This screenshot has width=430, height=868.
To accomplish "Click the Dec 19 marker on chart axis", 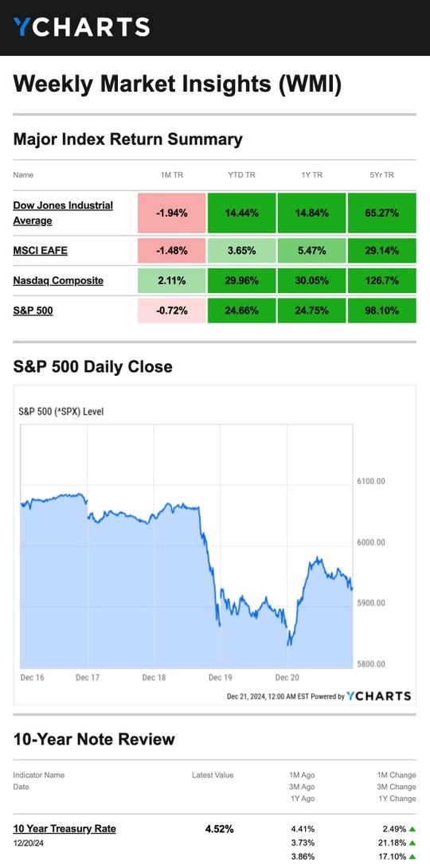I will 221,678.
